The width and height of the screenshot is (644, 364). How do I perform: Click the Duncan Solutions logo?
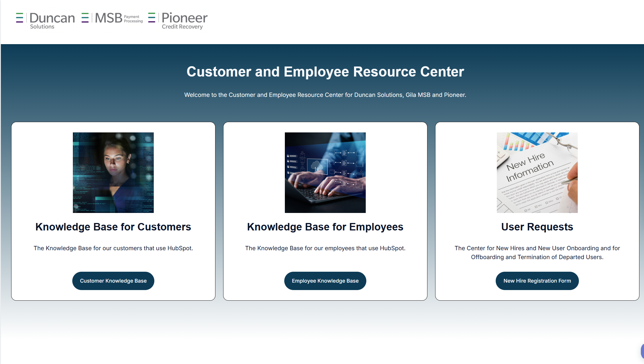(x=45, y=21)
